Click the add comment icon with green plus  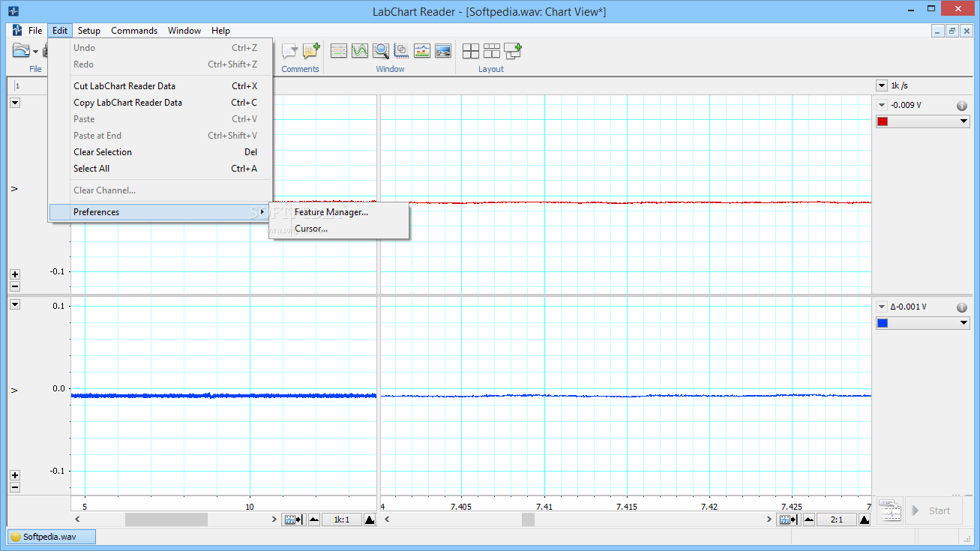311,51
